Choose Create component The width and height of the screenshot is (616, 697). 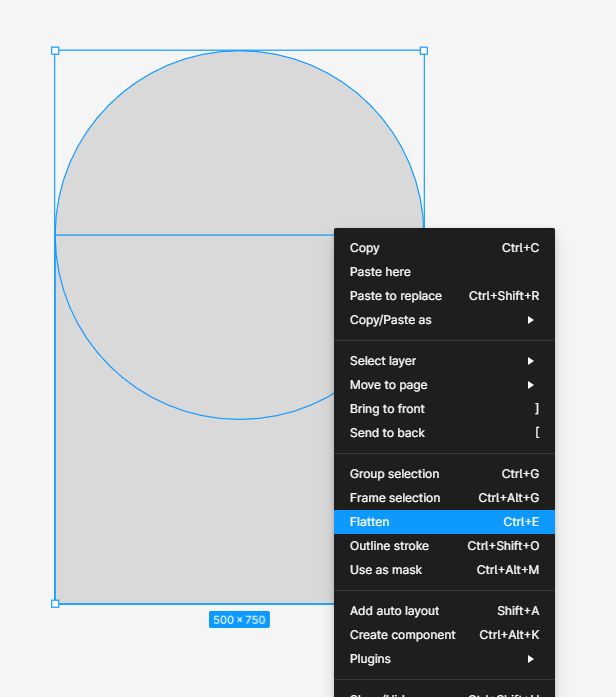pos(444,635)
